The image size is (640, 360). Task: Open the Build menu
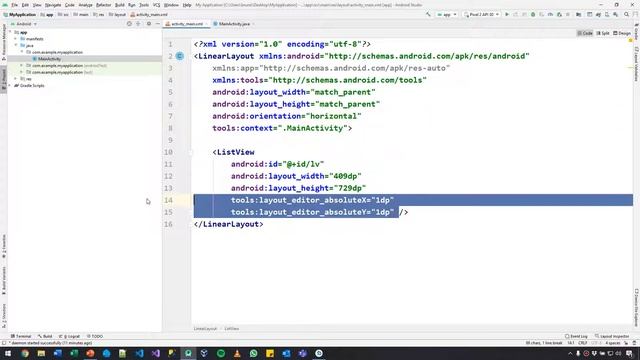pos(120,5)
